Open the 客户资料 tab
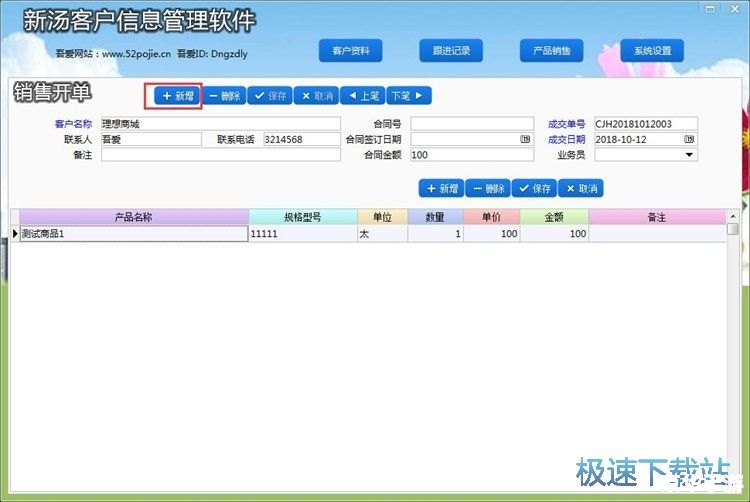 tap(351, 51)
